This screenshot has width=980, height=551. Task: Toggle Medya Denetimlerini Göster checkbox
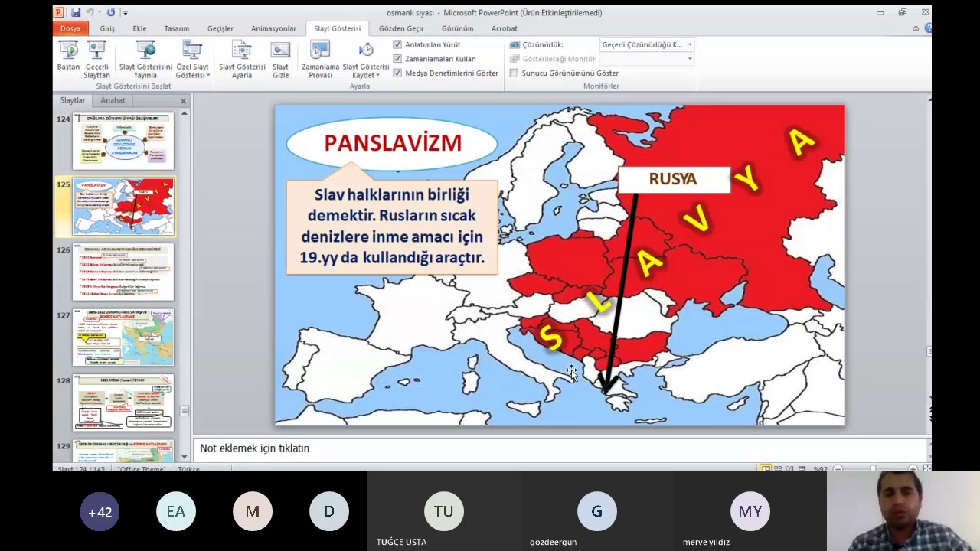pyautogui.click(x=397, y=73)
